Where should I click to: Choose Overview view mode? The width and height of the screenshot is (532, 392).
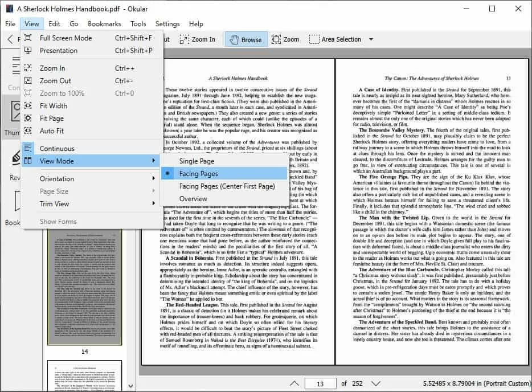pyautogui.click(x=224, y=198)
